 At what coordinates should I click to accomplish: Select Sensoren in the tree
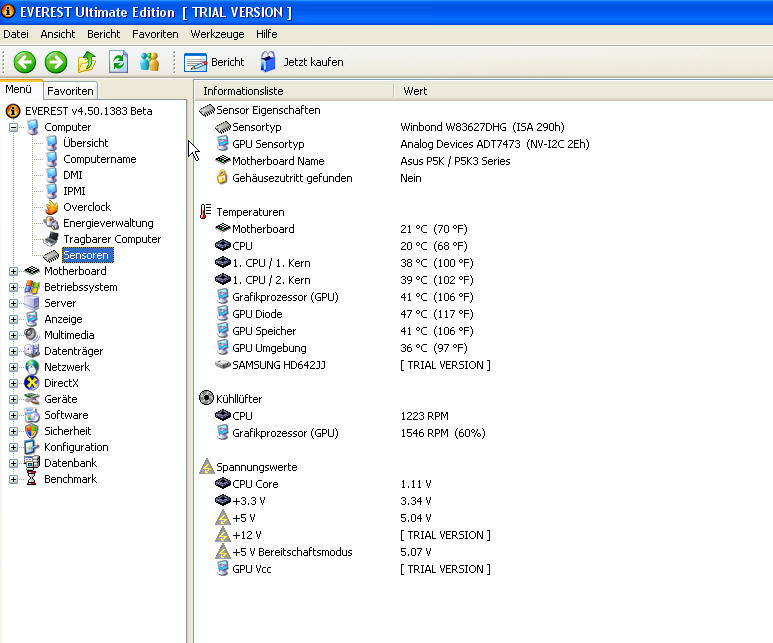click(x=86, y=255)
